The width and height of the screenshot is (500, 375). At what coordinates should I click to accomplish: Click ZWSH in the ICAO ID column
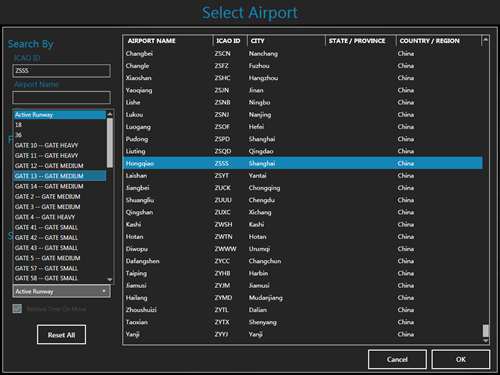(x=223, y=225)
